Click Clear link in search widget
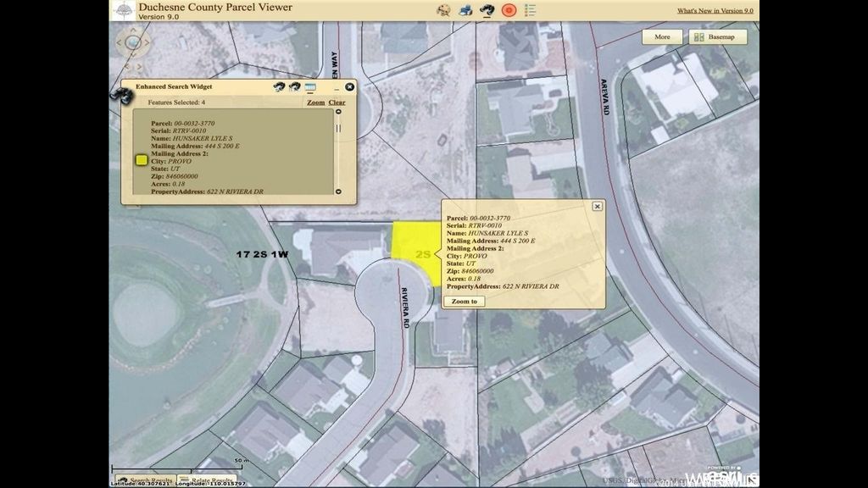Image resolution: width=868 pixels, height=488 pixels. [x=337, y=103]
